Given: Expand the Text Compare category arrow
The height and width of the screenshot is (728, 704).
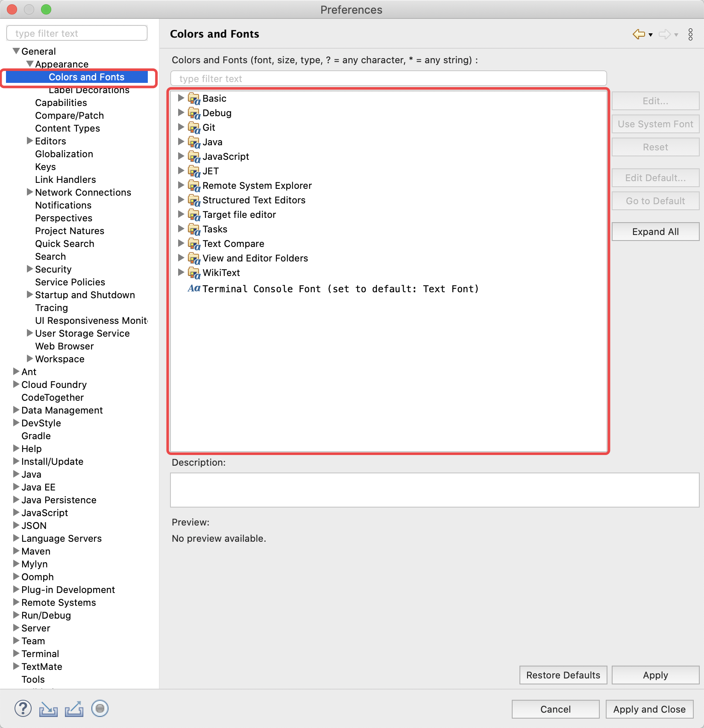Looking at the screenshot, I should [181, 243].
